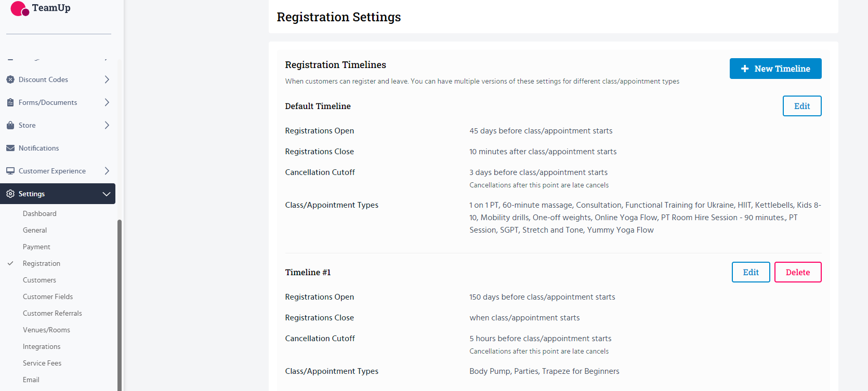Expand the Forms/Documents submenu arrow
Viewport: 868px width, 391px height.
[x=107, y=102]
